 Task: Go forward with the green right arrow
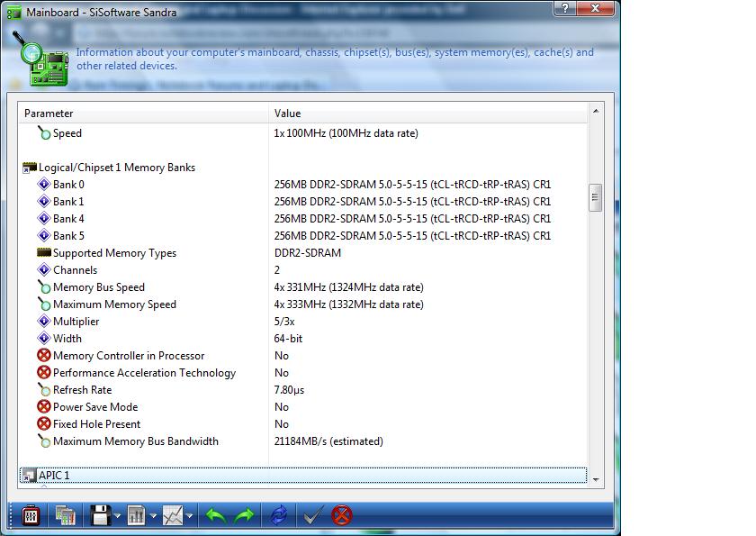[x=245, y=516]
